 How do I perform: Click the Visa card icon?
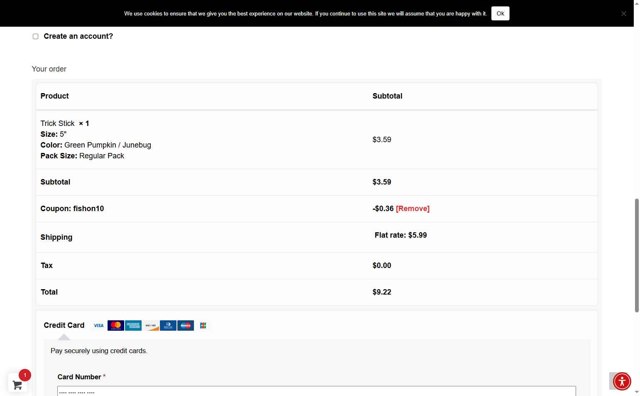[x=98, y=325]
